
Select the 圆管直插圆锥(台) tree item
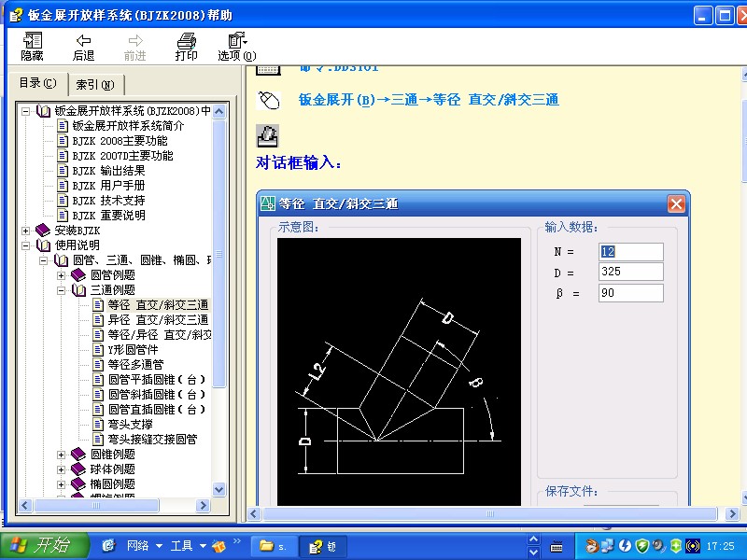(x=157, y=410)
